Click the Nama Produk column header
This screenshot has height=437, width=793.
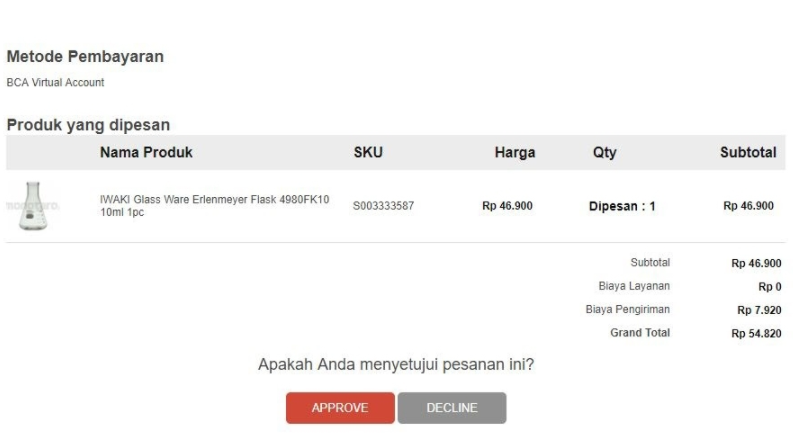146,152
